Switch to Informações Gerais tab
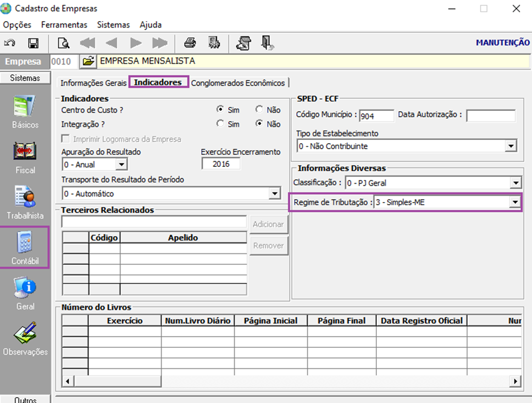The image size is (532, 403). [94, 83]
